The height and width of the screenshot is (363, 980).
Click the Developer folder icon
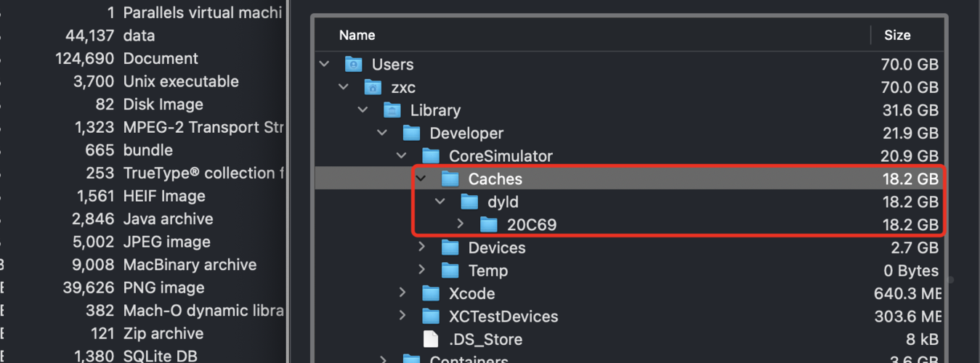pos(412,133)
